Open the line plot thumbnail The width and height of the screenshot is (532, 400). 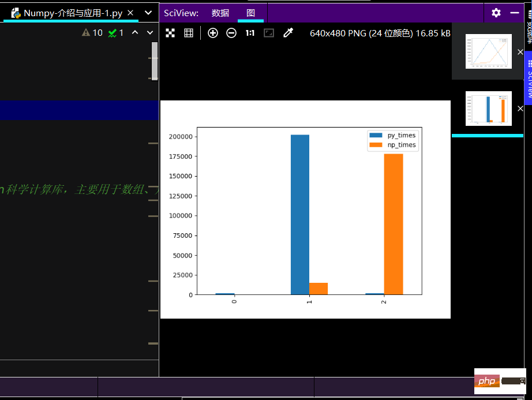pyautogui.click(x=489, y=51)
